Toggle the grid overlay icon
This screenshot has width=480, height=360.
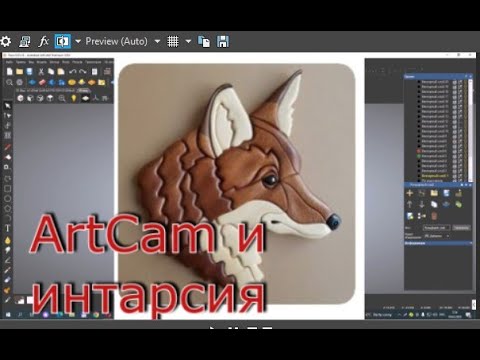[x=173, y=41]
